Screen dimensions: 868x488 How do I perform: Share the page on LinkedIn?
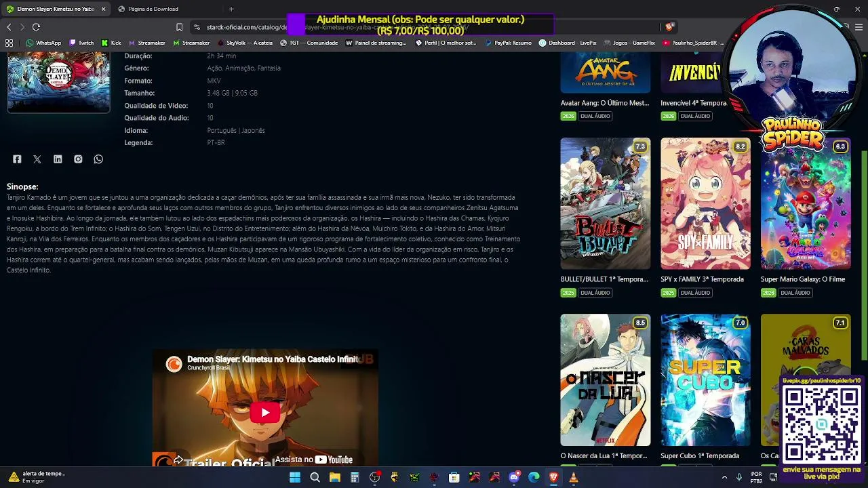click(x=58, y=159)
